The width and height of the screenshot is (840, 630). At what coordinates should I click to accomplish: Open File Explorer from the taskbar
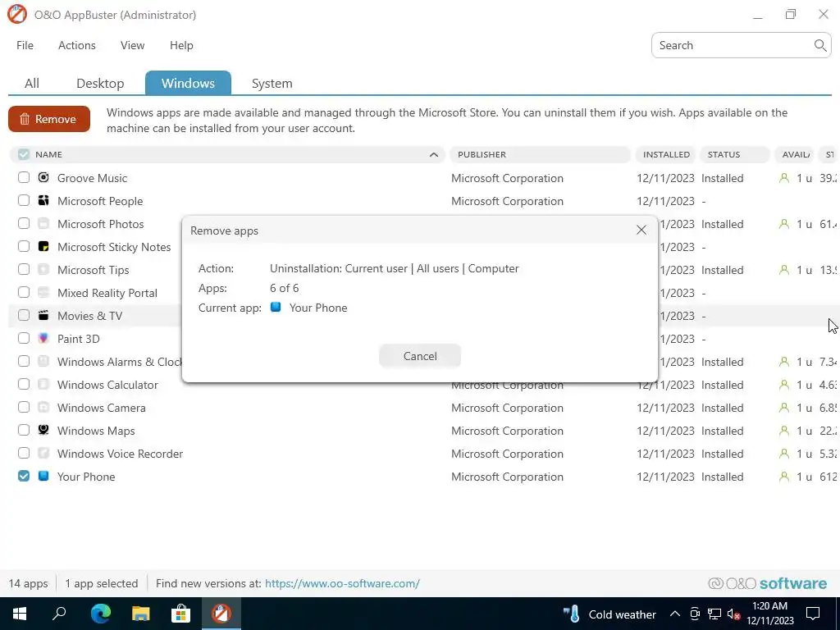click(140, 614)
